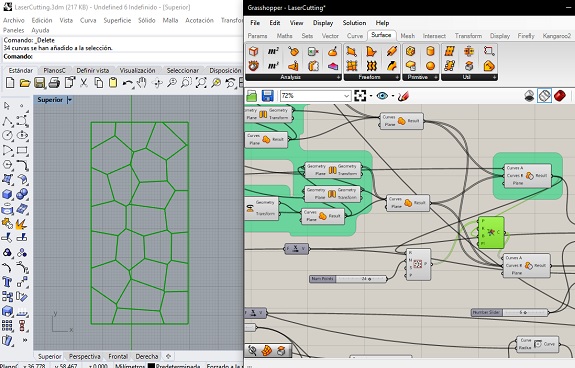Viewport: 575px width, 368px height.
Task: Open Grasshopper file with green folder icon
Action: click(252, 96)
